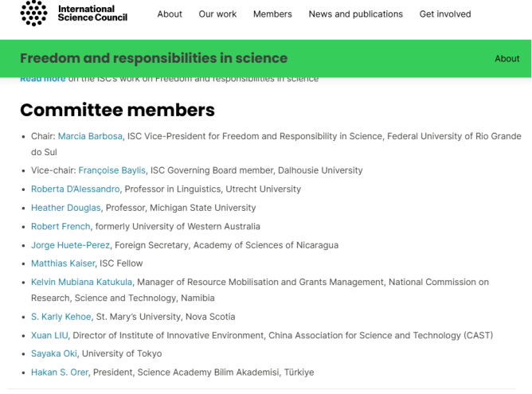This screenshot has height=394, width=532.
Task: Open Françoise Baylis profile link
Action: point(111,170)
